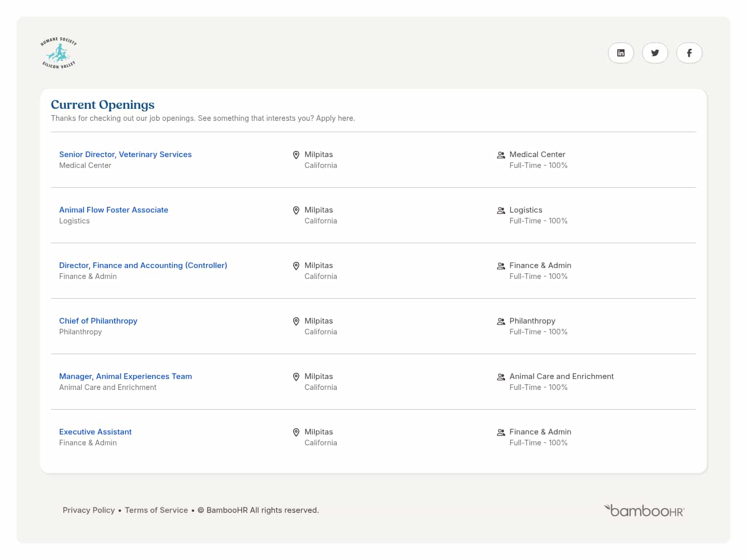Click location pin in Manager, Animal Experiences row
747x560 pixels.
pyautogui.click(x=296, y=377)
